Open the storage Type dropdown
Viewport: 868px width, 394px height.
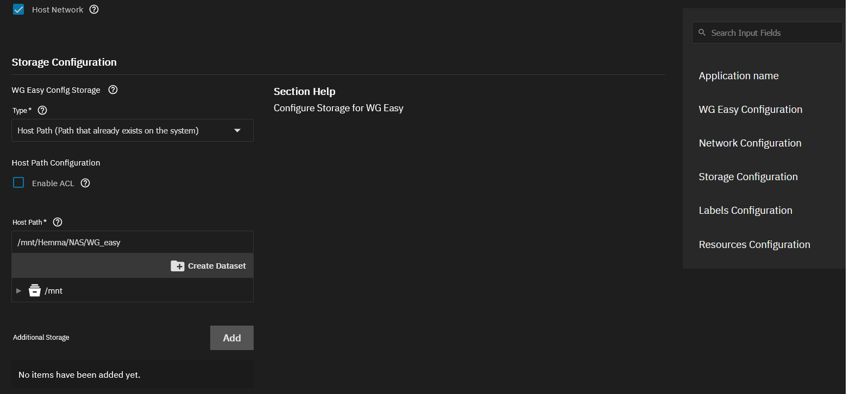[x=133, y=130]
